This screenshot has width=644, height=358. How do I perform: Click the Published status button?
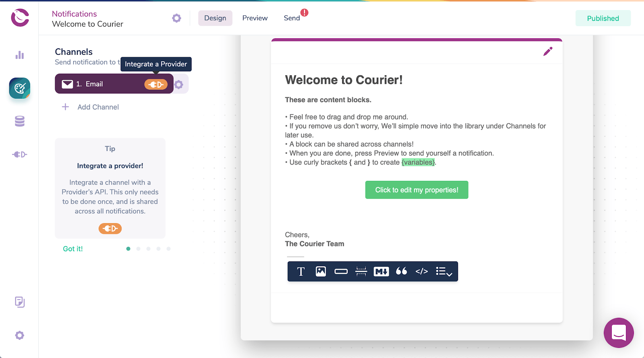pyautogui.click(x=603, y=18)
